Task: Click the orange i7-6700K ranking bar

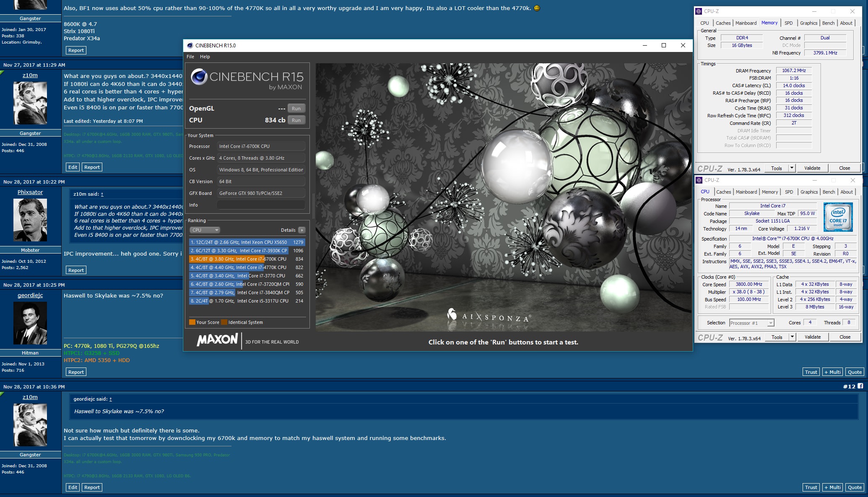Action: click(x=227, y=259)
